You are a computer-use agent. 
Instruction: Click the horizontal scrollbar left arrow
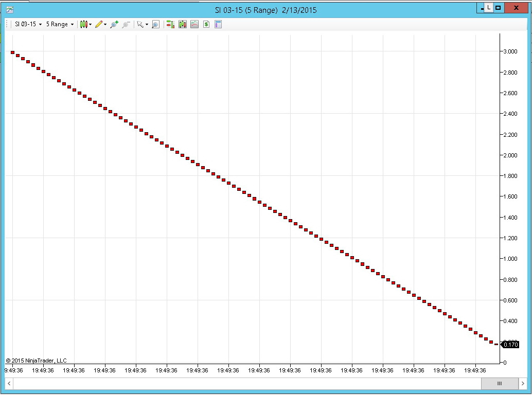tap(9, 384)
